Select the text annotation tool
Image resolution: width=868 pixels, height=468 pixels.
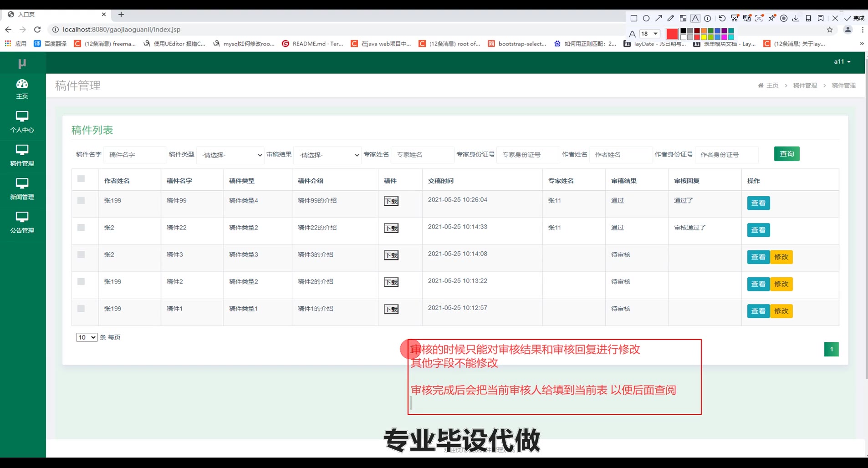click(695, 18)
